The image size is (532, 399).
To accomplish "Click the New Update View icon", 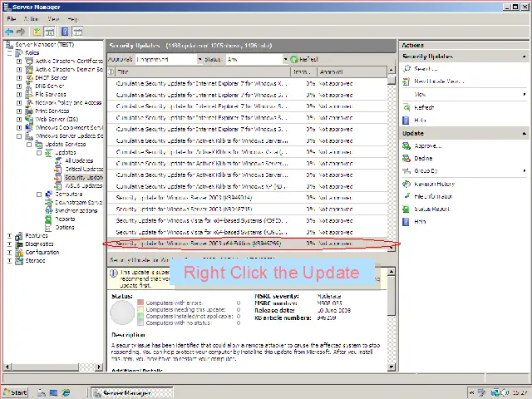I will pos(406,81).
